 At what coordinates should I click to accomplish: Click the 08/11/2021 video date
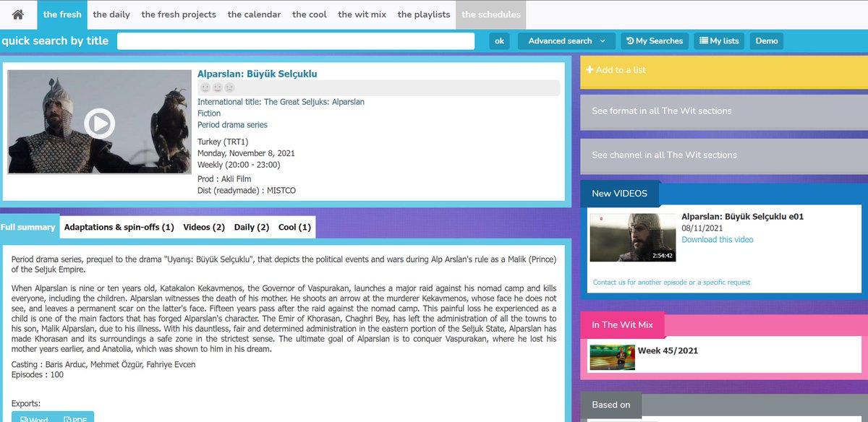coord(703,228)
